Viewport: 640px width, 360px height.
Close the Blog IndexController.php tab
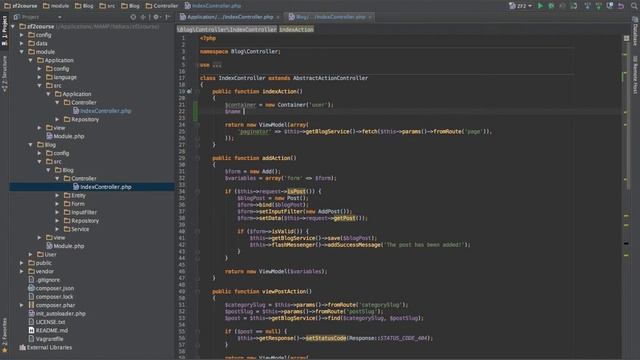coord(370,17)
